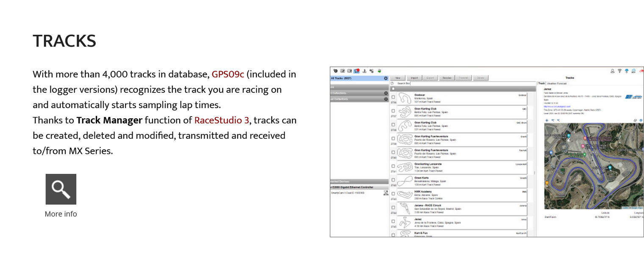
Task: Click the gear icon beside All Tracks
Action: pyautogui.click(x=386, y=78)
